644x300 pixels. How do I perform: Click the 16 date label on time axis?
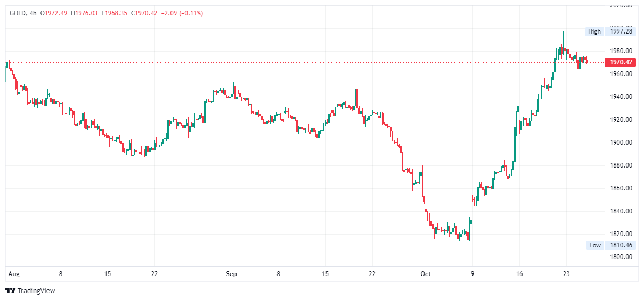[x=519, y=274]
